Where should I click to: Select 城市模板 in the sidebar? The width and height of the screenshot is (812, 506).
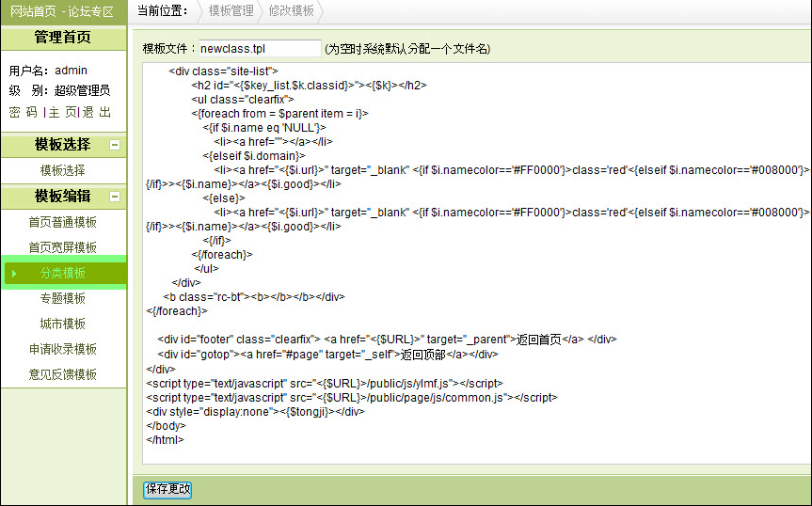click(x=63, y=324)
